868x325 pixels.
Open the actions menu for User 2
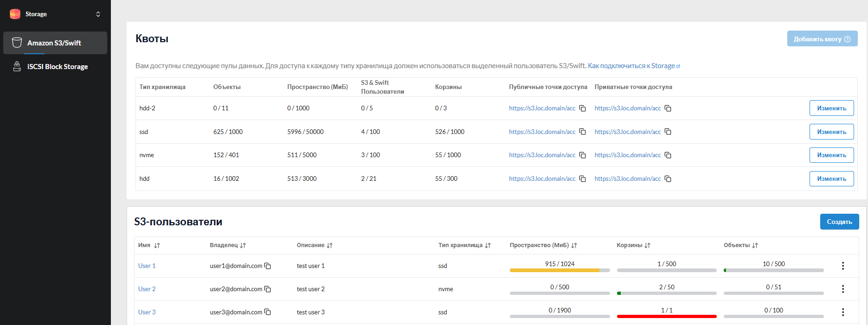click(843, 289)
